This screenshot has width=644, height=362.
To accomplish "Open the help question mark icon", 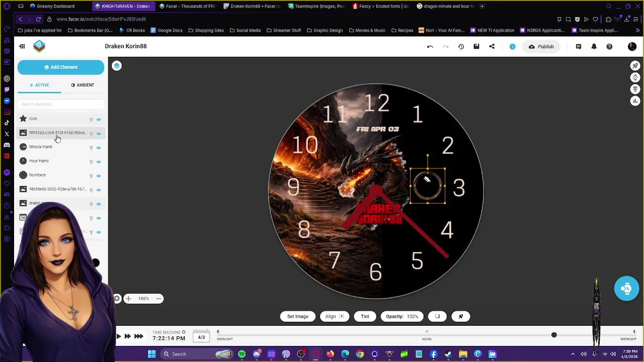I will (609, 46).
